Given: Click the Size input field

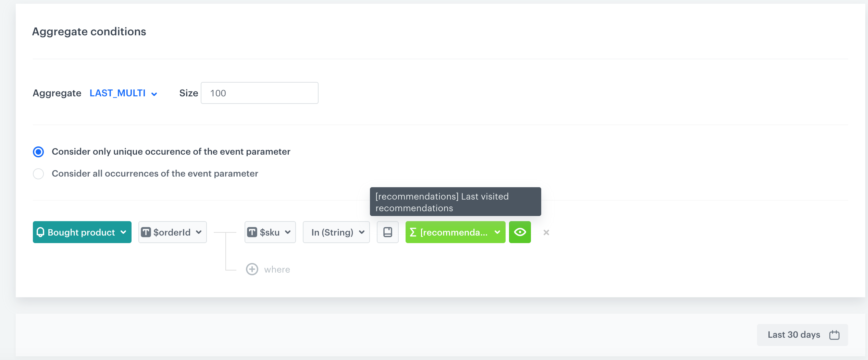Looking at the screenshot, I should point(259,93).
